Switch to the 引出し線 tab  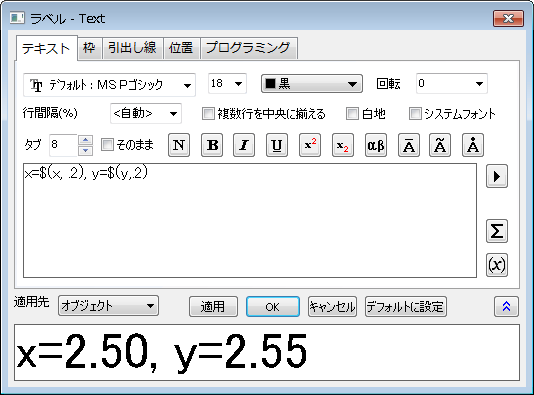click(132, 48)
